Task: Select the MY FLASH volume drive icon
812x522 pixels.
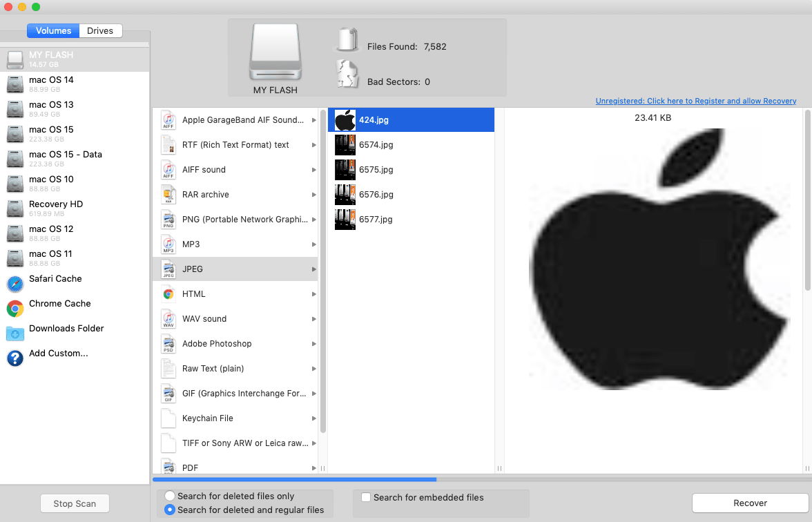Action: coord(15,59)
